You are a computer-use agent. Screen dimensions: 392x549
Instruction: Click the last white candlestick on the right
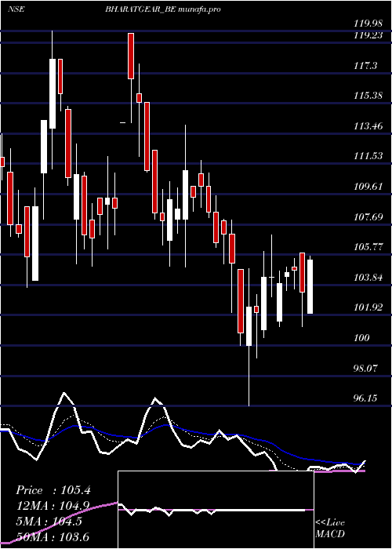[310, 285]
